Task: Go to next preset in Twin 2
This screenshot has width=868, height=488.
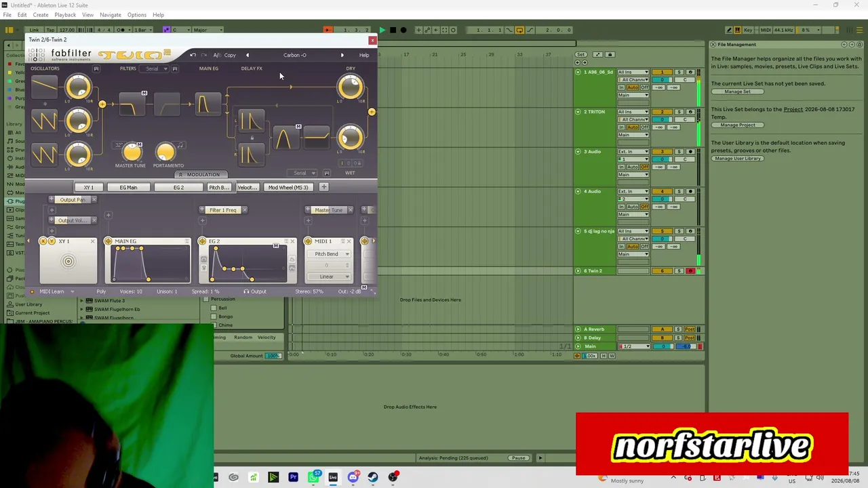Action: [342, 55]
